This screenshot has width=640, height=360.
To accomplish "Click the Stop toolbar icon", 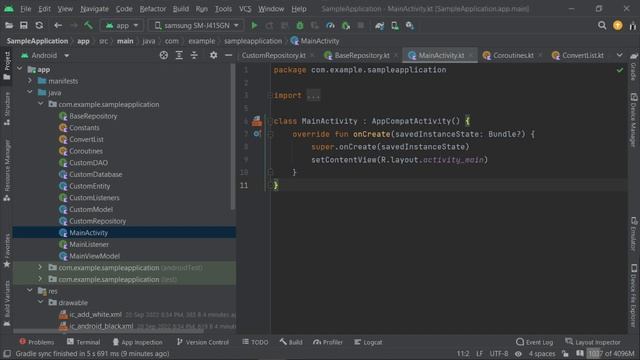I will click(x=361, y=25).
